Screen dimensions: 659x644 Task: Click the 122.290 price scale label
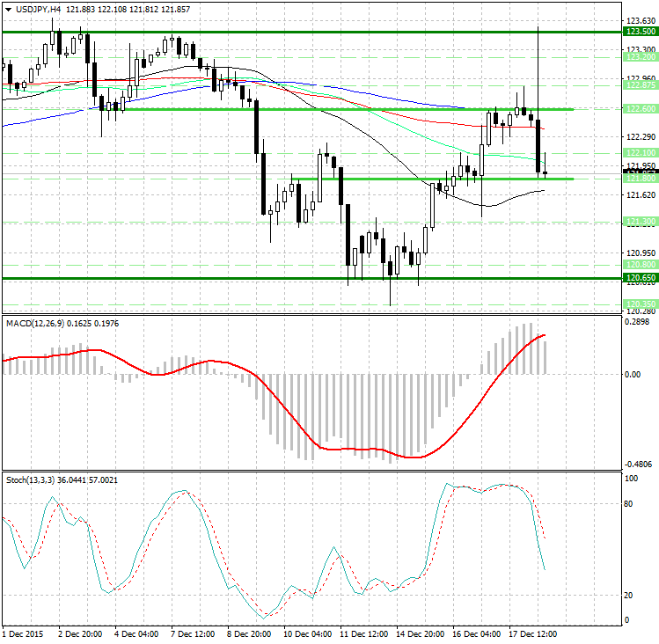click(641, 137)
